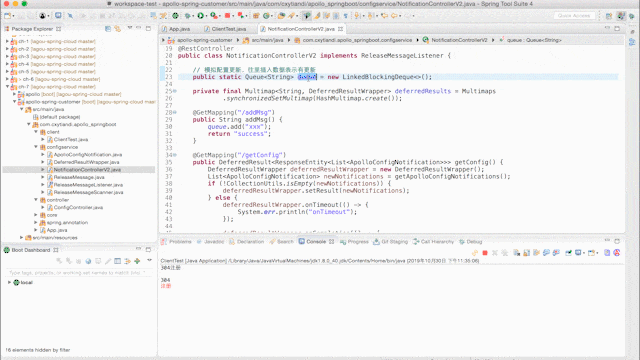Image resolution: width=640 pixels, height=360 pixels.
Task: Click Pin Console icon in console toolbar
Action: [568, 253]
